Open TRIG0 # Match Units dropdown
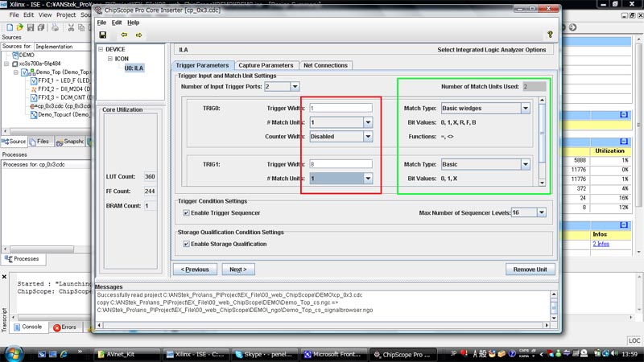Screen dimensions: 644x362 point(368,122)
